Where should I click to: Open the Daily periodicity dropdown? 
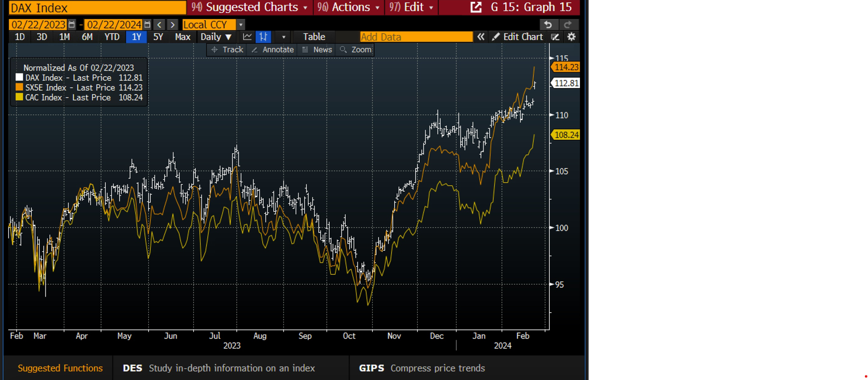point(216,37)
